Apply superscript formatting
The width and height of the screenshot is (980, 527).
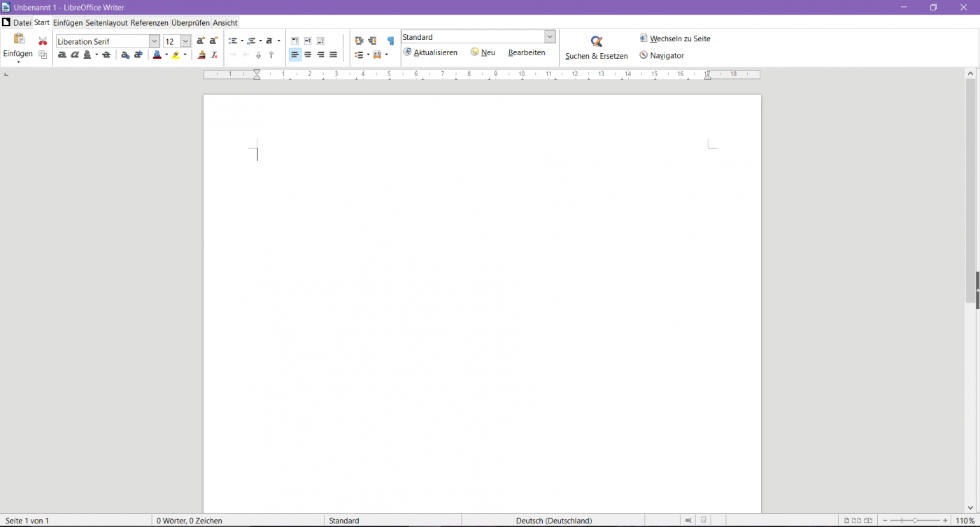point(138,55)
